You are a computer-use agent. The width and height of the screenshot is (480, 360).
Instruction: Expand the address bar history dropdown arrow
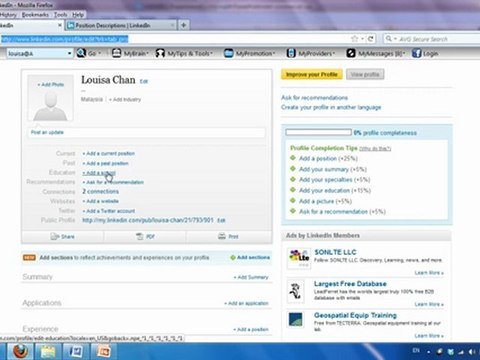coord(363,39)
